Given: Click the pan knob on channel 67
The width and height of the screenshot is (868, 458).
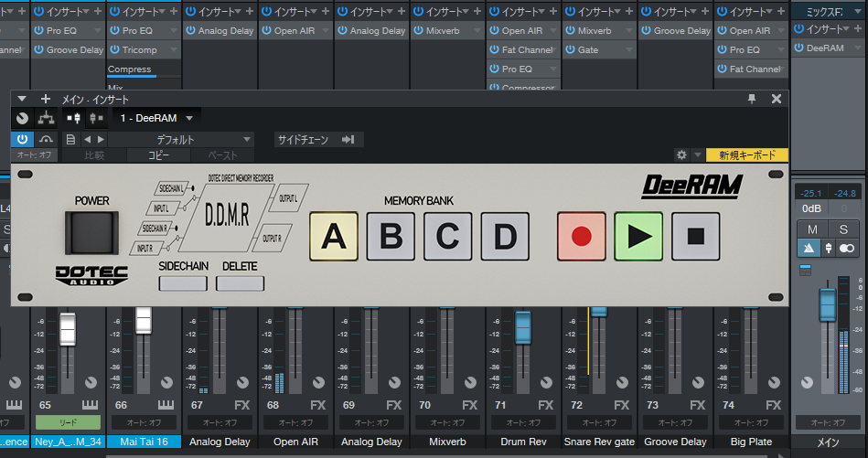Looking at the screenshot, I should 242,382.
